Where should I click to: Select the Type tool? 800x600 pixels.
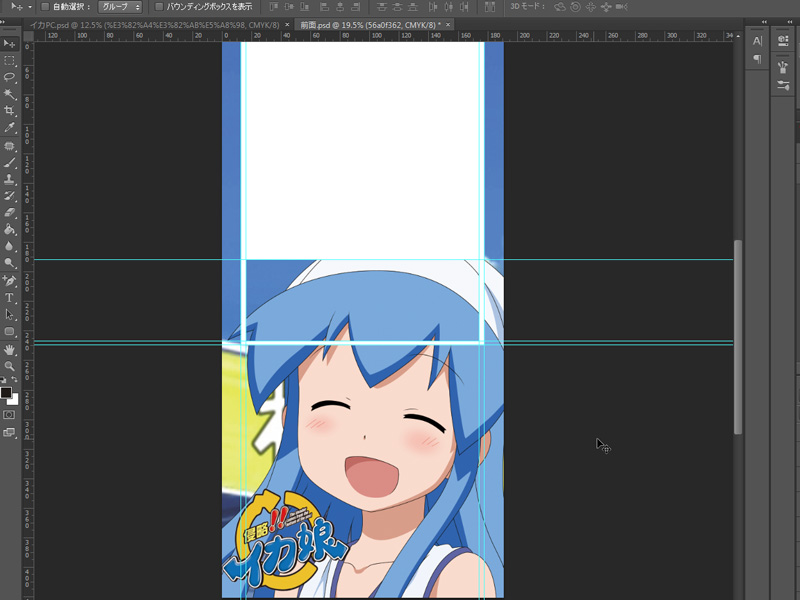[x=9, y=298]
